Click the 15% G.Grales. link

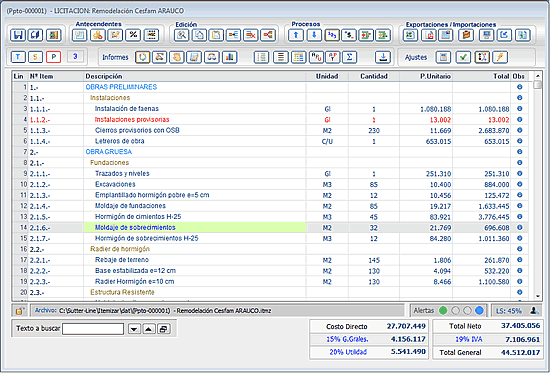click(347, 339)
